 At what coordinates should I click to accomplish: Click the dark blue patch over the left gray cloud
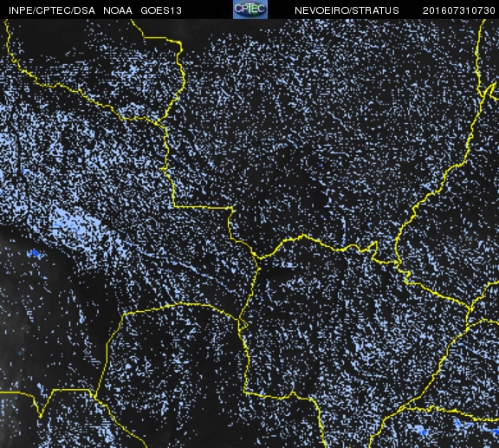34,253
